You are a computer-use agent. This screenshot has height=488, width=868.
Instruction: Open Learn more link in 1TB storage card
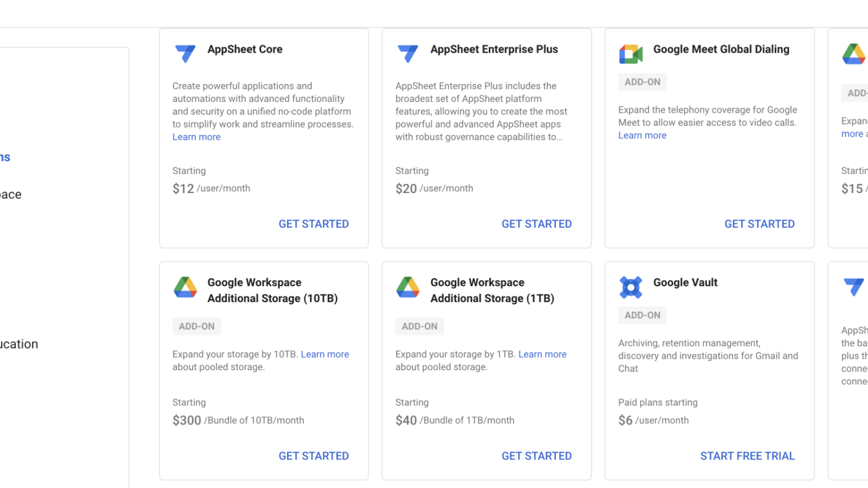pos(542,354)
